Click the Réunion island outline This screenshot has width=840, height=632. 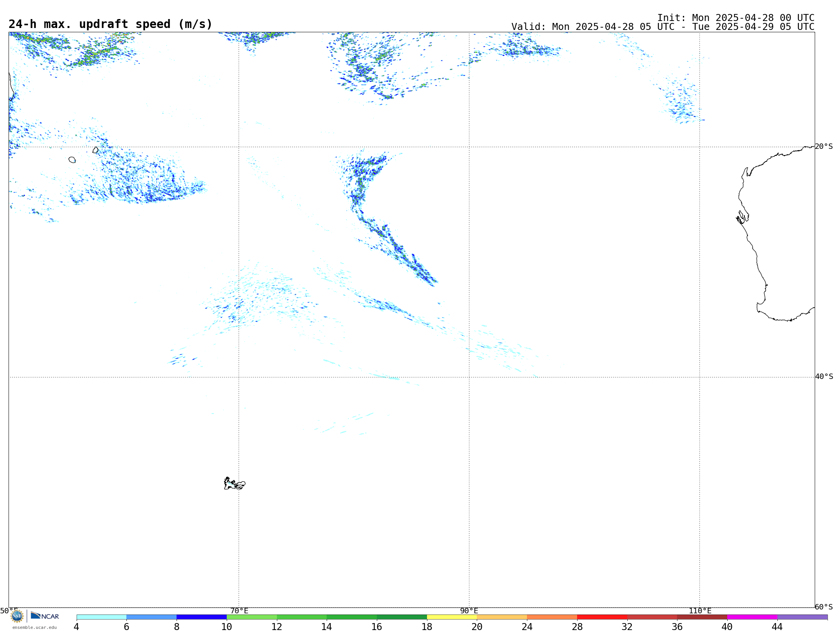(72, 160)
